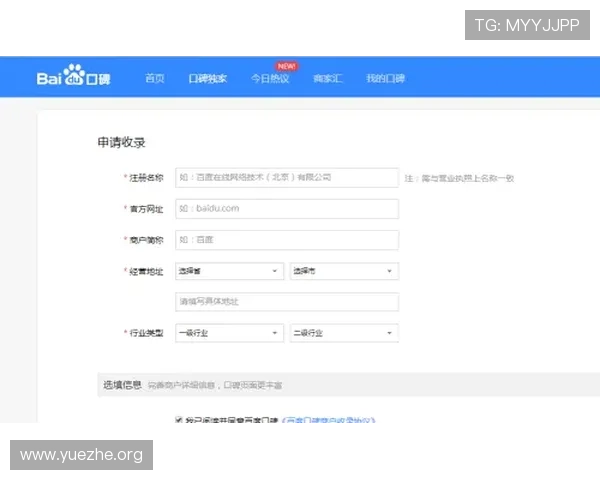Focus the 商户简称 input field
Viewport: 600px width, 480px height.
(x=287, y=240)
